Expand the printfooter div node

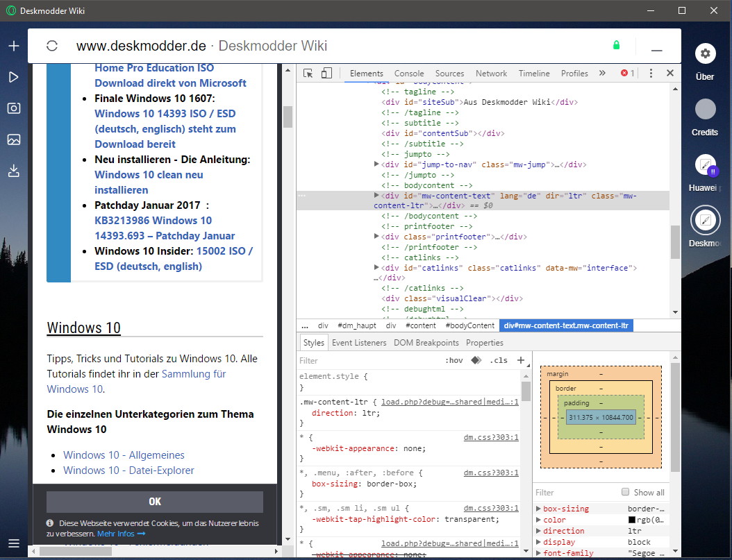click(376, 237)
